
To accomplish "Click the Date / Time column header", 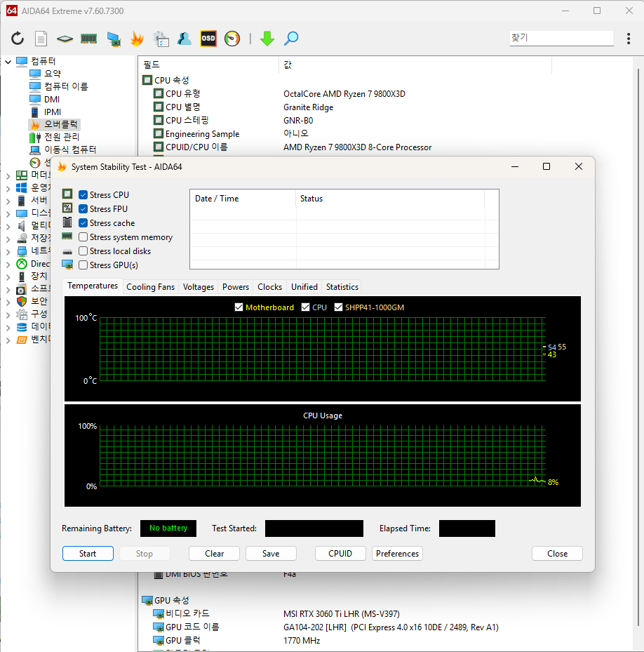I will [x=243, y=199].
